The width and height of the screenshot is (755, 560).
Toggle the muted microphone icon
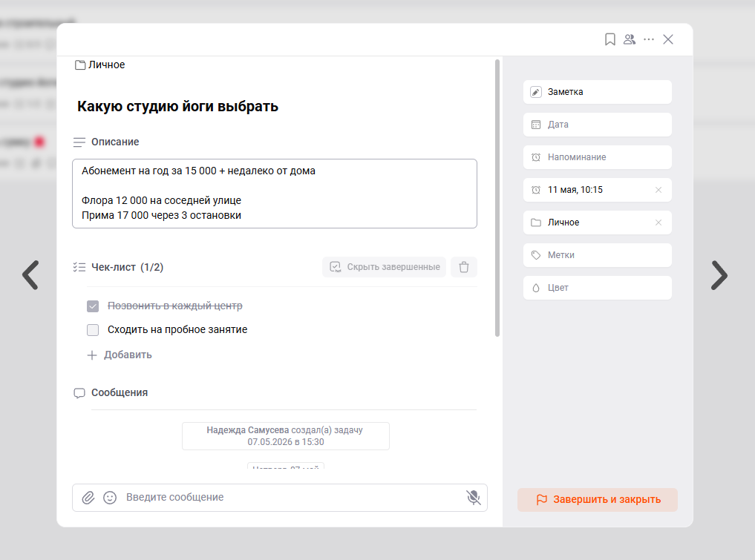click(x=474, y=498)
